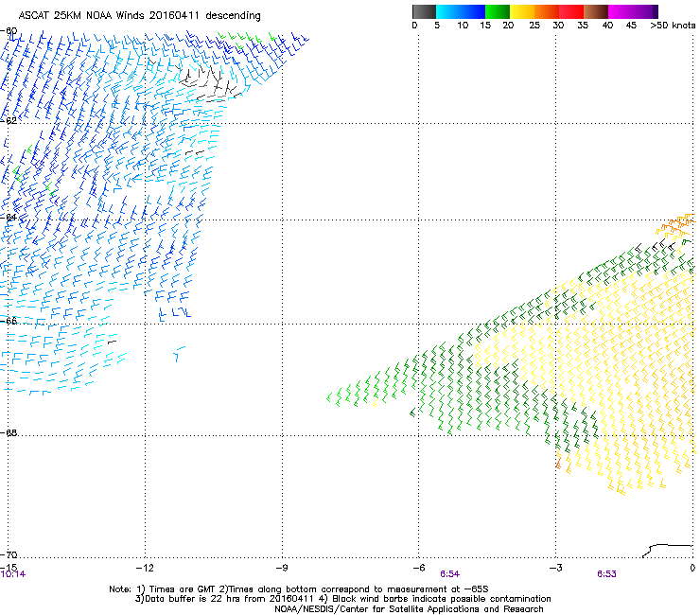
Task: Select the '15' legend tick label
Action: click(x=485, y=26)
